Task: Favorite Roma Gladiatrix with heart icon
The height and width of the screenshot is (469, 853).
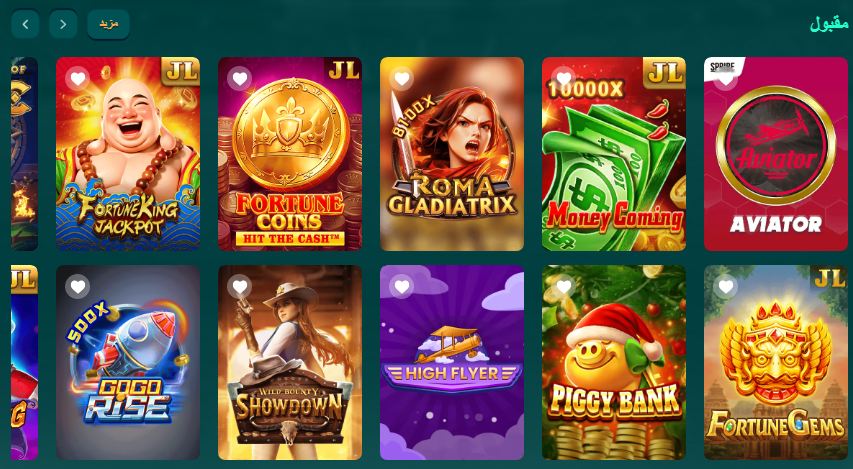Action: click(x=401, y=79)
